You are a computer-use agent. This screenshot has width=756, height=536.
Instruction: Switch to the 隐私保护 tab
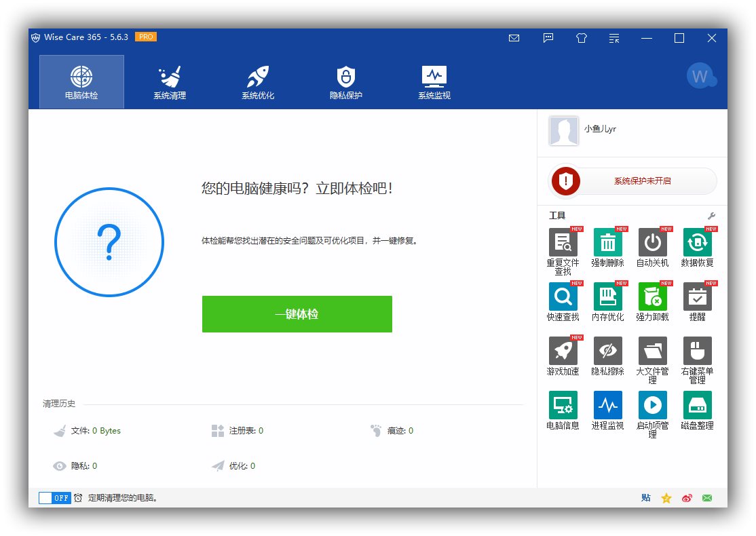[346, 82]
